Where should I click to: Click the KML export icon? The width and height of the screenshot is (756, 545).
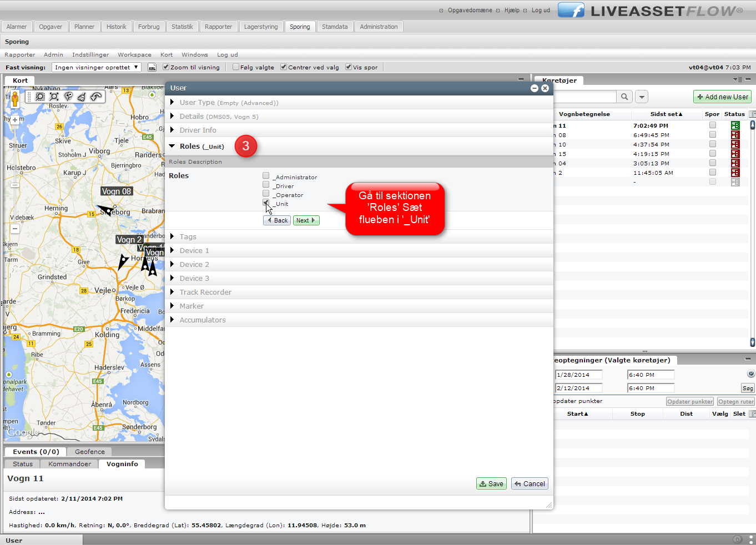pyautogui.click(x=152, y=67)
